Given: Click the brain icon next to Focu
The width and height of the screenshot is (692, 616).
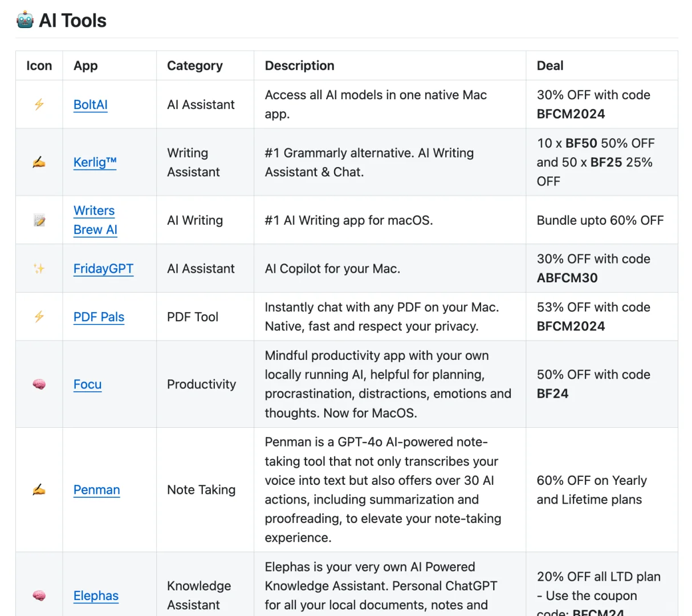Looking at the screenshot, I should pyautogui.click(x=39, y=384).
